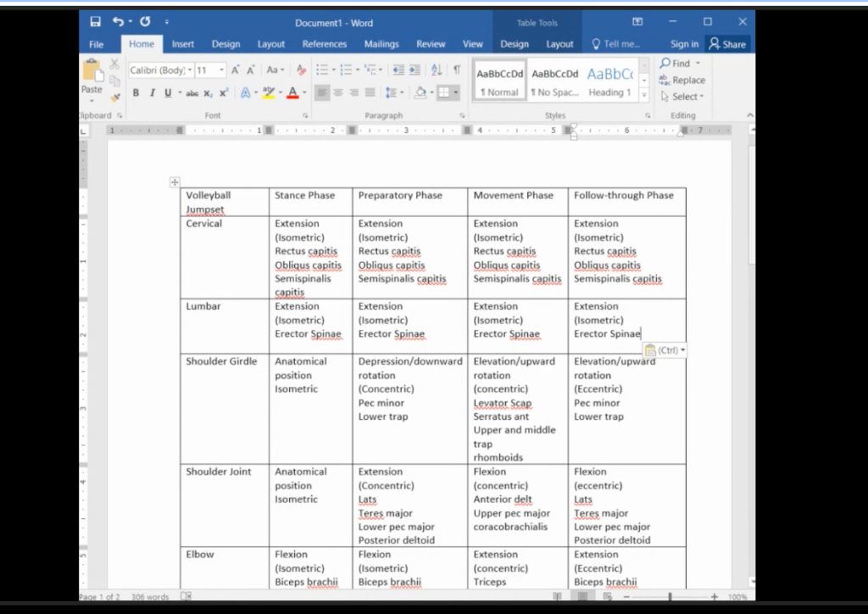Decrease the paragraph indent
The width and height of the screenshot is (868, 614).
pos(398,70)
